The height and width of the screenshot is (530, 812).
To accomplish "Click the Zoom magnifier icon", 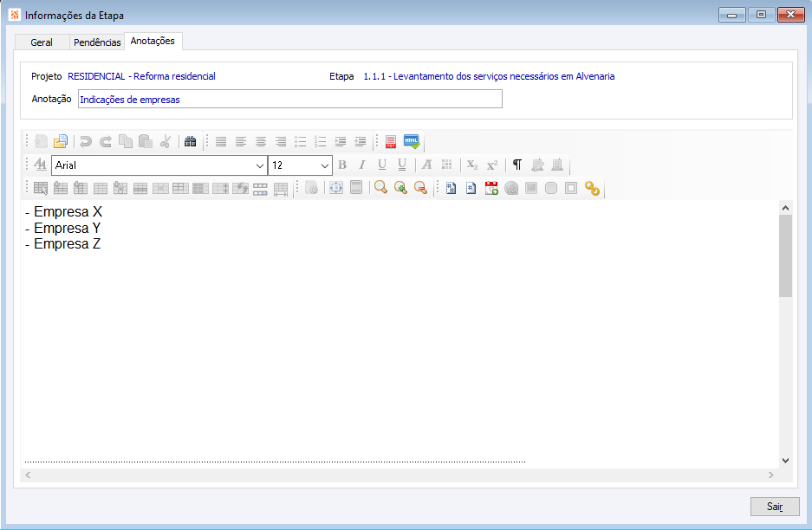I will coord(380,188).
